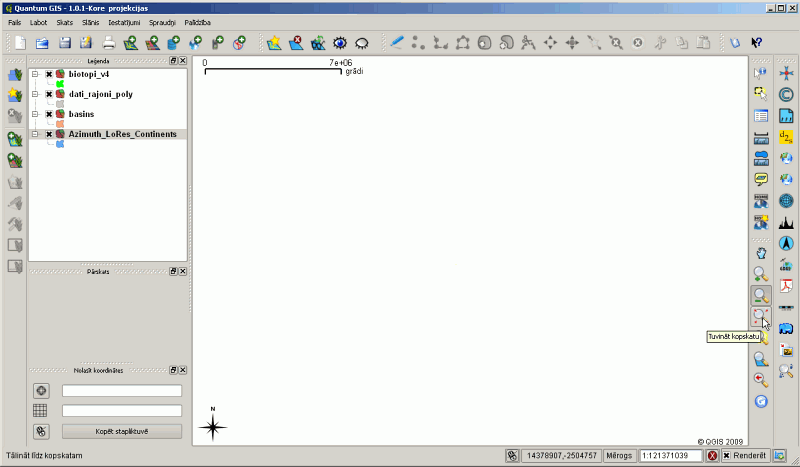Select the pan map hand tool
Image resolution: width=800 pixels, height=467 pixels.
click(x=761, y=253)
